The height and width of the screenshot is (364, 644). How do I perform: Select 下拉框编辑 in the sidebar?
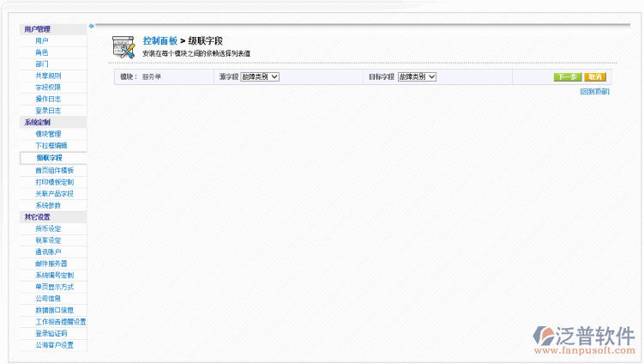point(51,145)
